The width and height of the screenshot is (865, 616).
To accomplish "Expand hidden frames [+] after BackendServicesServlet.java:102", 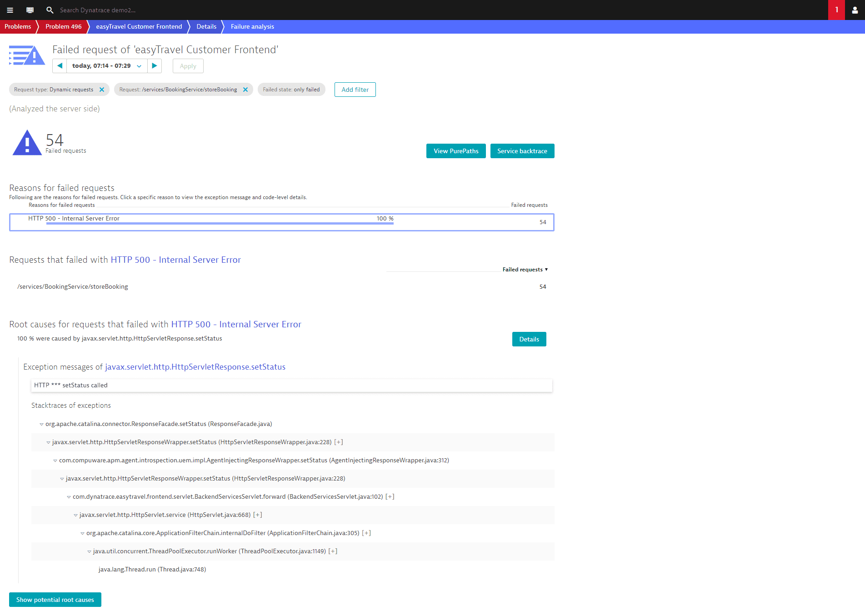I will [x=390, y=496].
